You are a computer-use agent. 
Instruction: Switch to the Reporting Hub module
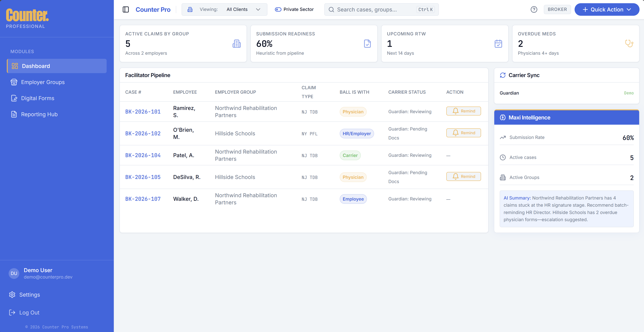point(39,114)
